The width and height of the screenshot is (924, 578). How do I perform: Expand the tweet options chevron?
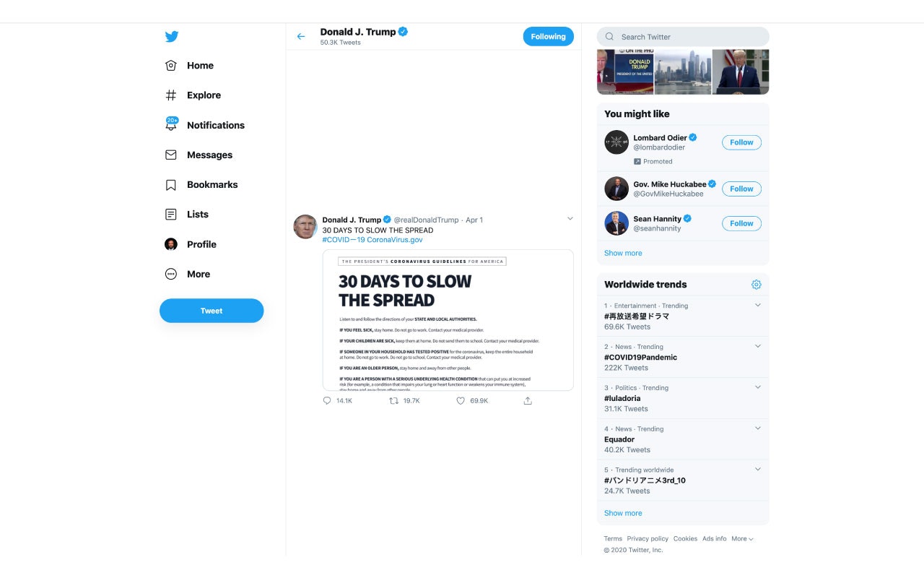pos(570,218)
